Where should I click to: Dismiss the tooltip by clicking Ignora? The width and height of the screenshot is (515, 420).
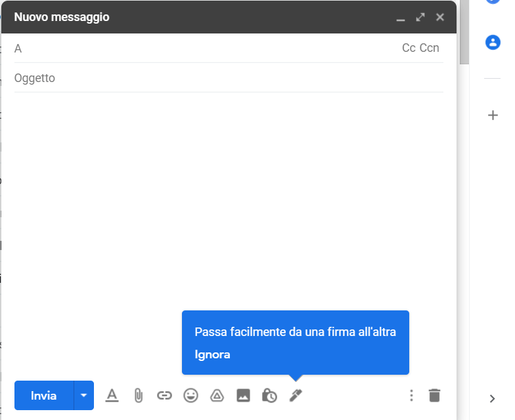pos(212,354)
